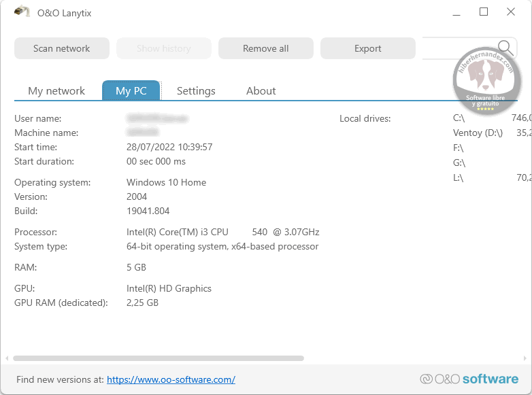
Task: Click the 64-bit operating system text
Action: (222, 246)
